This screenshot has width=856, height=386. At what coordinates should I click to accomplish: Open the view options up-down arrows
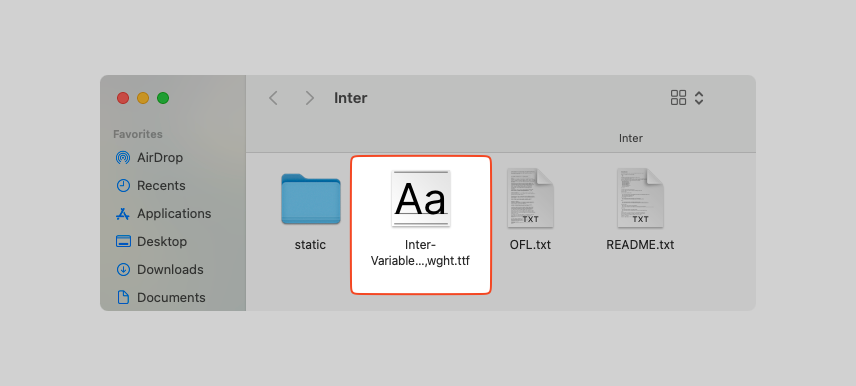[699, 98]
